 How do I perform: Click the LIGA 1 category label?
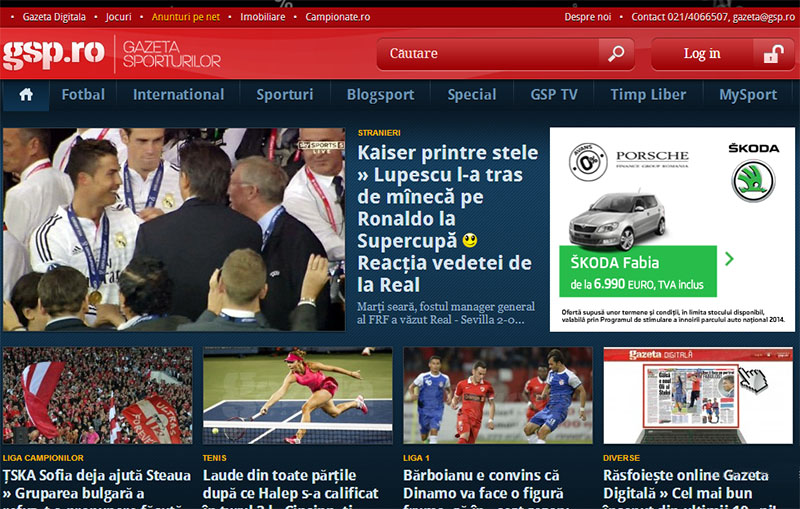tap(416, 458)
